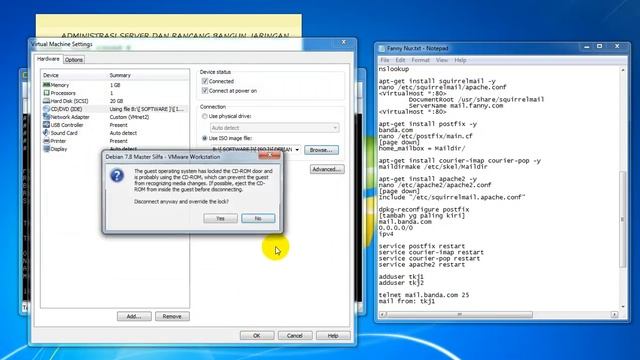Click the Hard Disk (SCSI) icon
640x360 pixels.
click(x=47, y=101)
